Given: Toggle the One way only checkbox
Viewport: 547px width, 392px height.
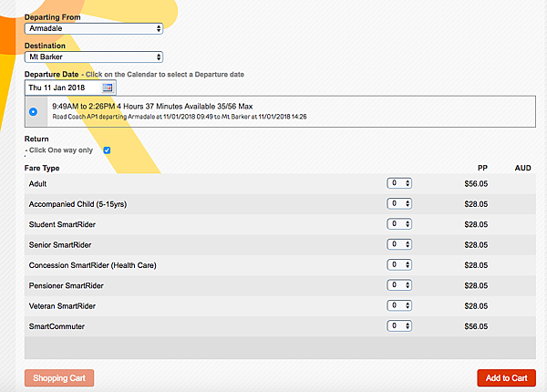Looking at the screenshot, I should click(x=107, y=150).
